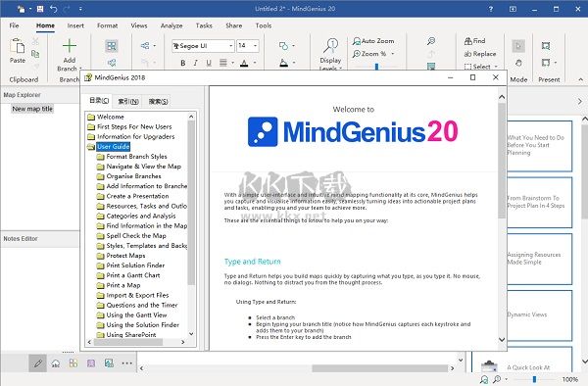Image resolution: width=588 pixels, height=386 pixels.
Task: Toggle Italic formatting button
Action: coord(196,63)
